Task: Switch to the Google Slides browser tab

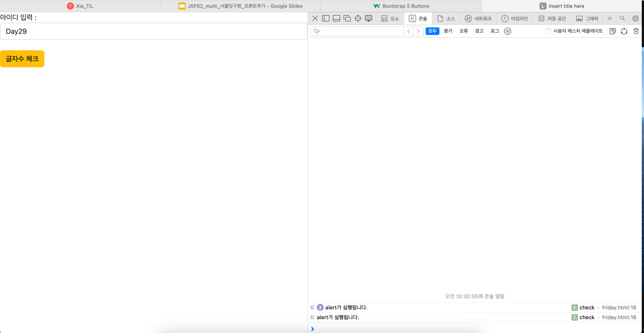Action: click(x=241, y=6)
